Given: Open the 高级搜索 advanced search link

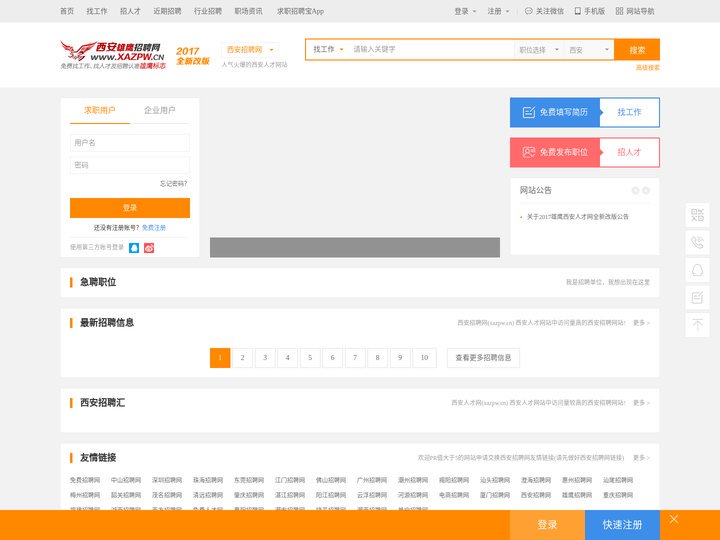Looking at the screenshot, I should pos(647,68).
